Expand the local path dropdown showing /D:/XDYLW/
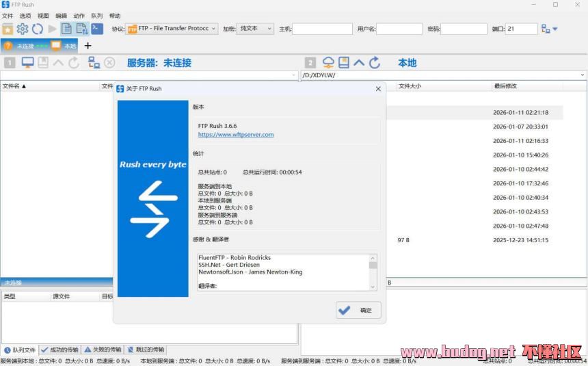 tap(583, 75)
